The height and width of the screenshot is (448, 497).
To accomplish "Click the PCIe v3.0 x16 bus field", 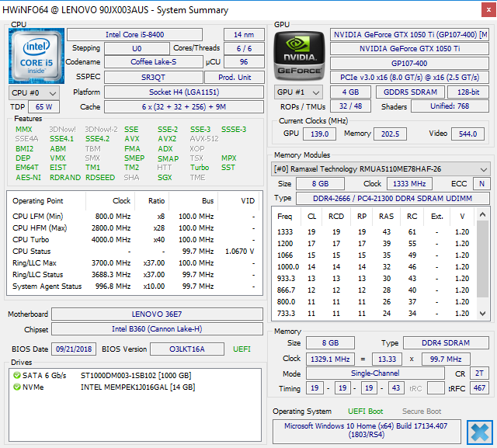I will (409, 78).
